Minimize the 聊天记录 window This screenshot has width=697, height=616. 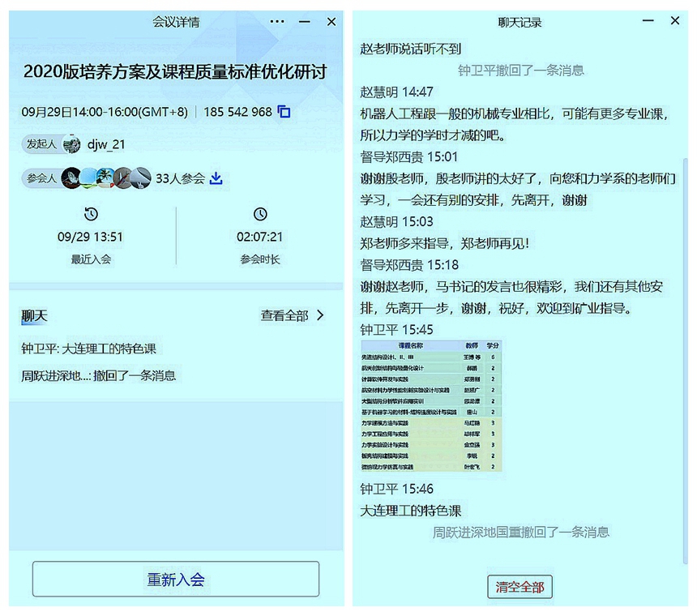648,22
